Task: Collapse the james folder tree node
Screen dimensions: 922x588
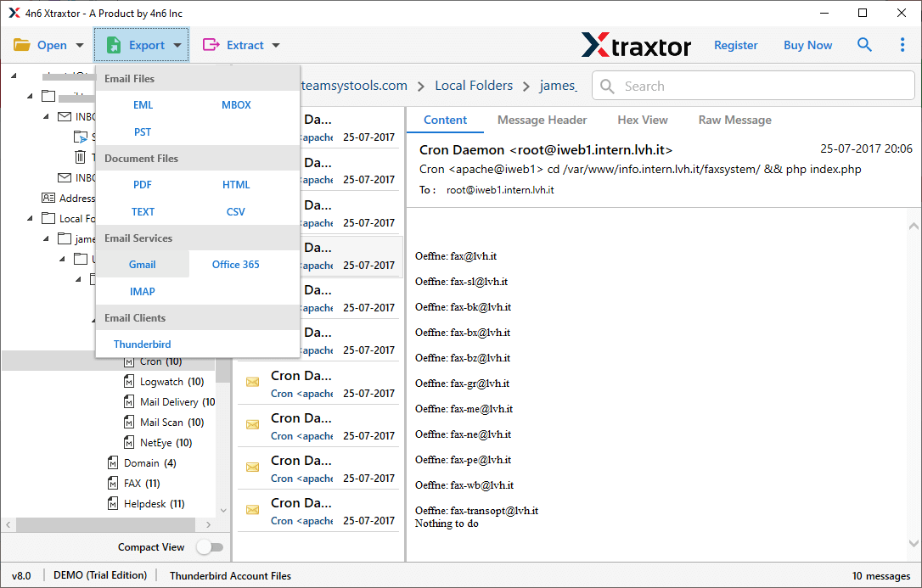Action: tap(46, 239)
